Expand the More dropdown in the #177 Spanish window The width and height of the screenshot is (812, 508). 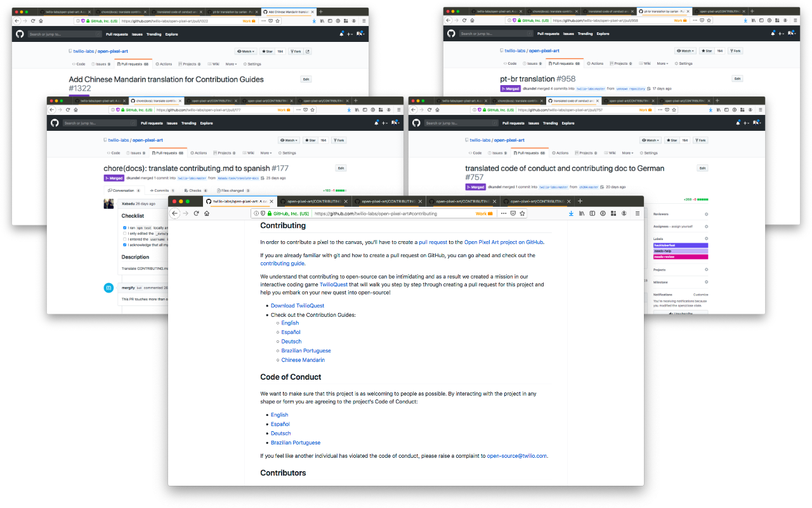pos(266,153)
